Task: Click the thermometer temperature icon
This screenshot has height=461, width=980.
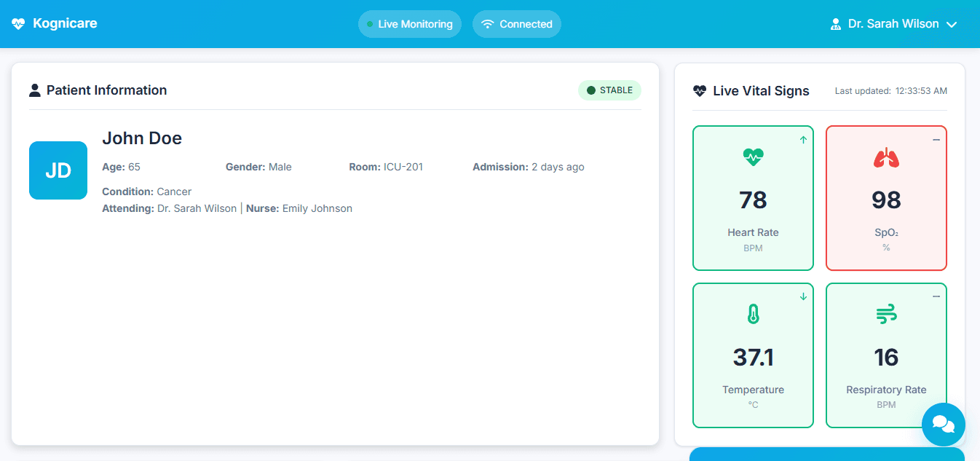Action: pos(753,315)
